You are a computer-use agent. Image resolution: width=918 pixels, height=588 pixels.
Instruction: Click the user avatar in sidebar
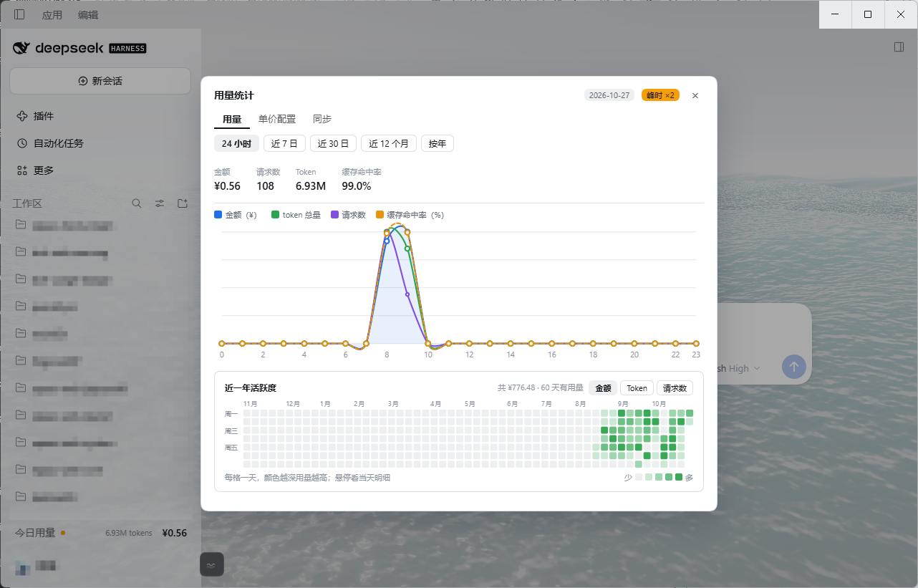pos(24,567)
